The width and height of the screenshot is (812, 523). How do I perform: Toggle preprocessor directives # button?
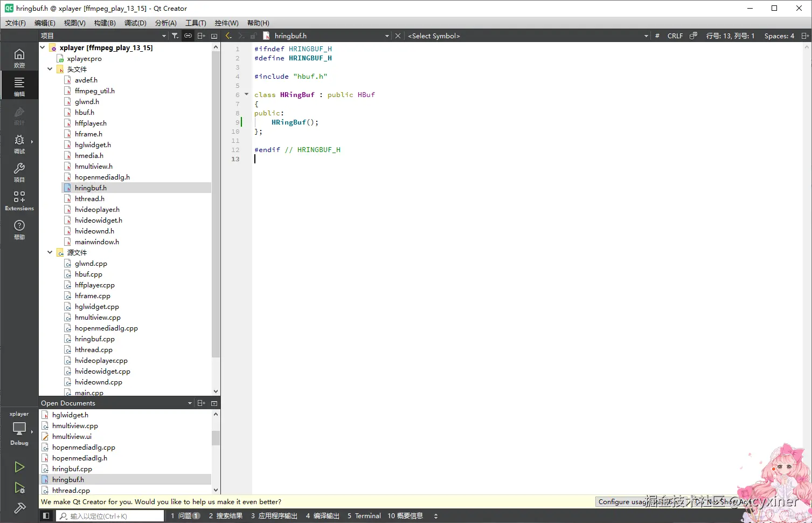click(657, 36)
